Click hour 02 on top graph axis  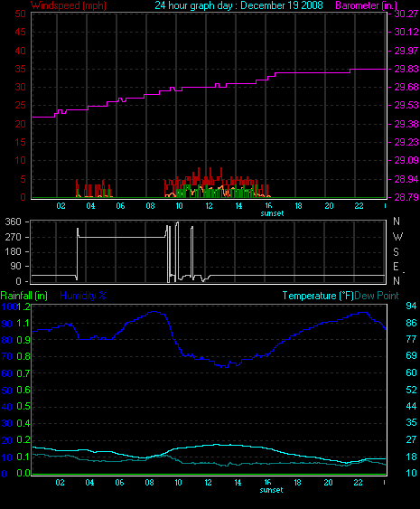[x=61, y=206]
